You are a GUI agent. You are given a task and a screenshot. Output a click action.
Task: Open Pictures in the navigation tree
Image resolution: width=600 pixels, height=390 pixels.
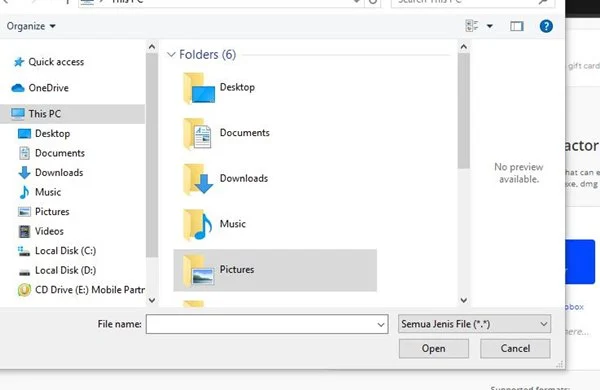pyautogui.click(x=52, y=212)
